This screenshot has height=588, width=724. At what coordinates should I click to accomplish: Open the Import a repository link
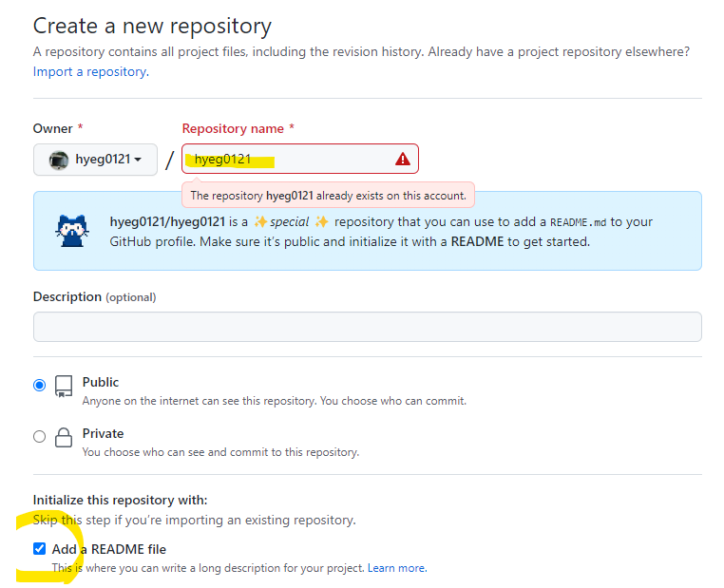point(91,72)
